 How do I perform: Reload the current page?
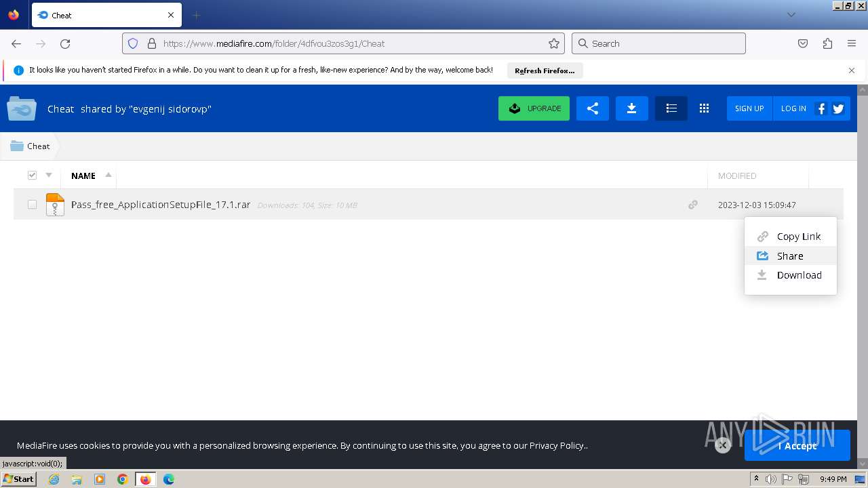point(65,43)
